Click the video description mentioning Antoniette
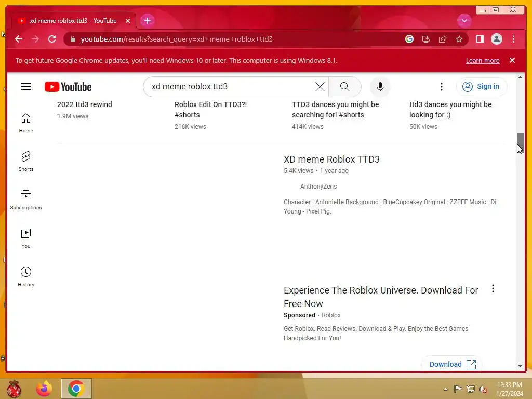 [x=390, y=206]
